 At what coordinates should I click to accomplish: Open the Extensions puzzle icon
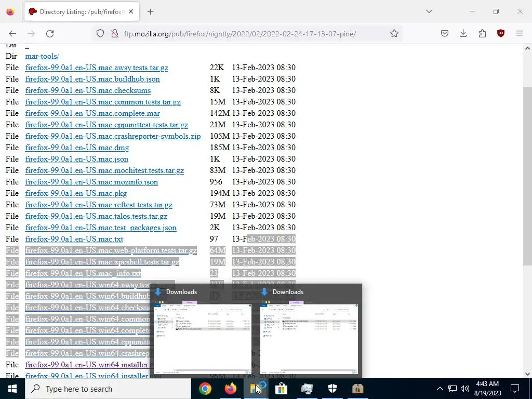pos(482,33)
